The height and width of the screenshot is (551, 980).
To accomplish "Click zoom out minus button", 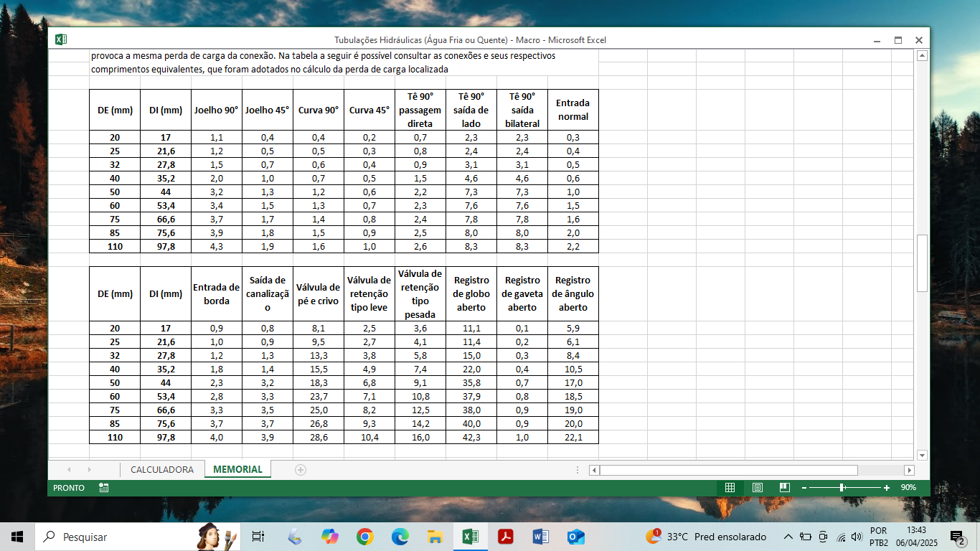I will pos(804,488).
